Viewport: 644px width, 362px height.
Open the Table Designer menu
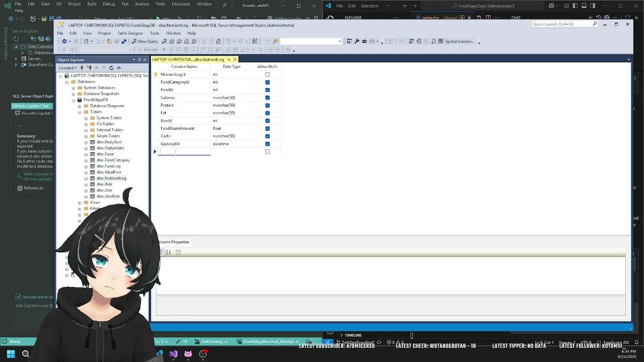click(x=130, y=33)
